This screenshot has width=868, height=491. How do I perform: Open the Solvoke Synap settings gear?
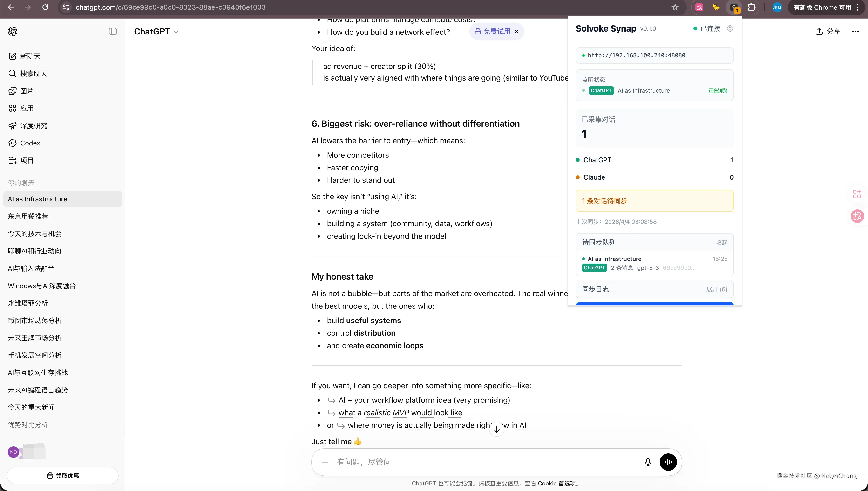click(x=730, y=29)
